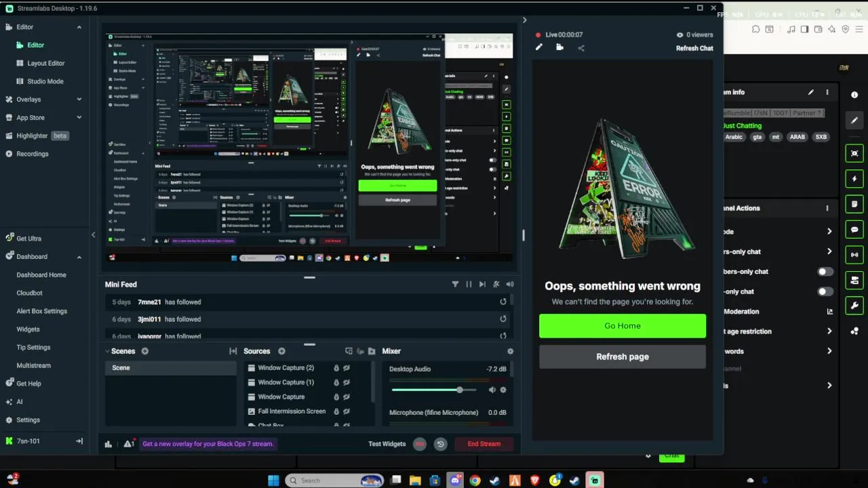Add a new source with plus icon
868x488 pixels.
(x=281, y=351)
